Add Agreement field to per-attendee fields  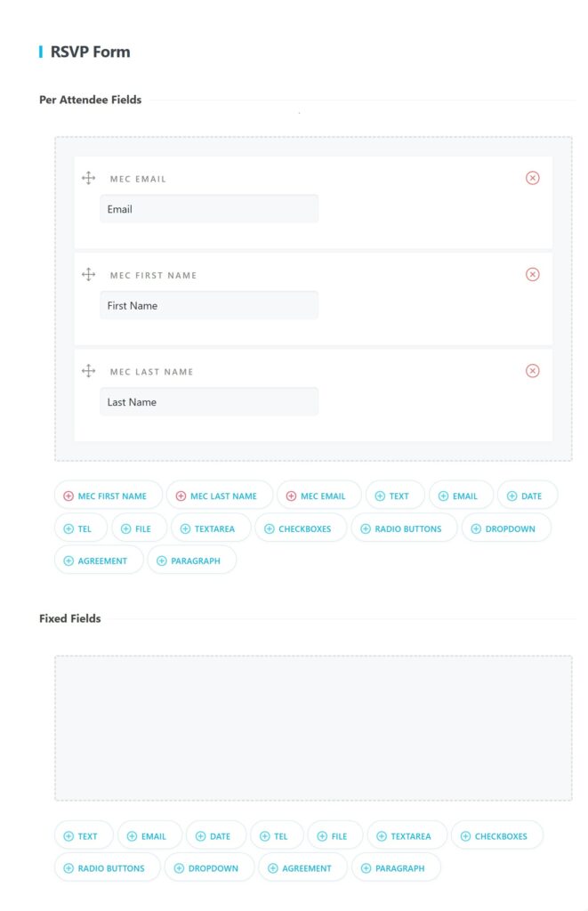pos(99,560)
